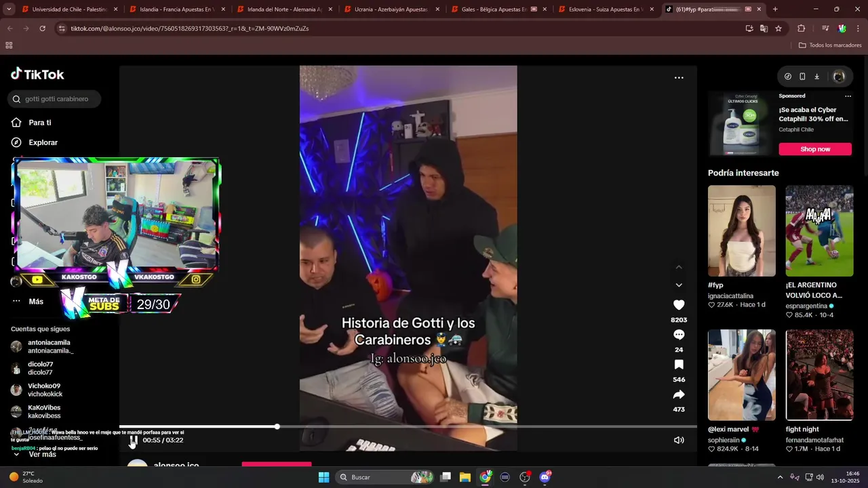Image resolution: width=868 pixels, height=488 pixels.
Task: Click the Task View taskbar icon
Action: [446, 477]
